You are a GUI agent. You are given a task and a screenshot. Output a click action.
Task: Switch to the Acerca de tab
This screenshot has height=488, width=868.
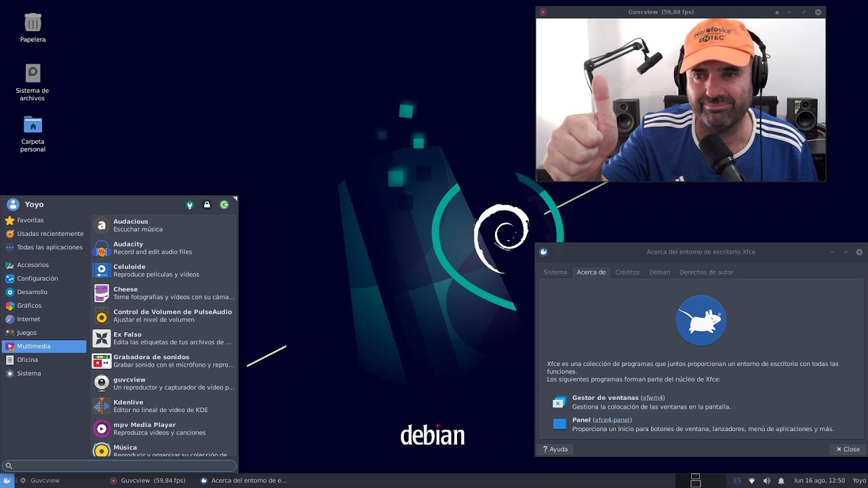591,272
